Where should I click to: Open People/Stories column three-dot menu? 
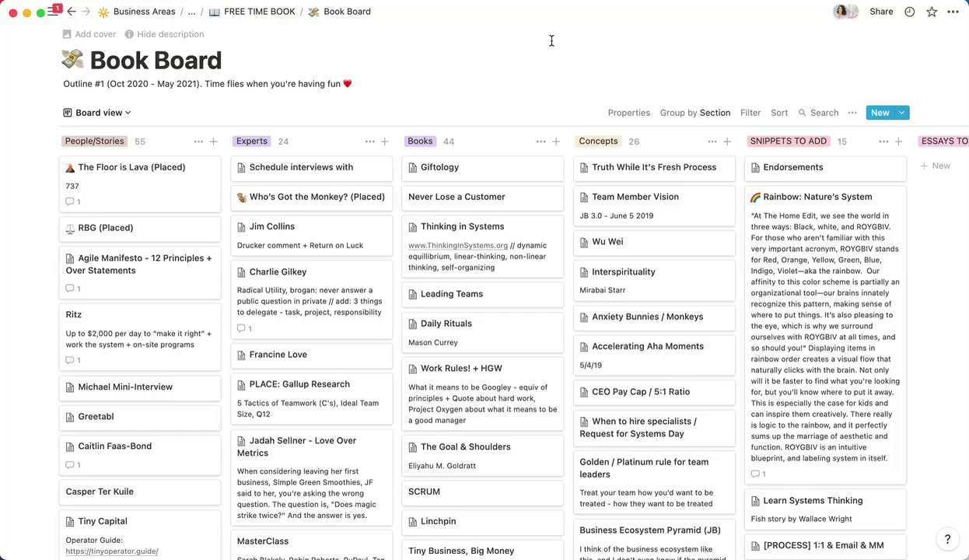(x=198, y=142)
